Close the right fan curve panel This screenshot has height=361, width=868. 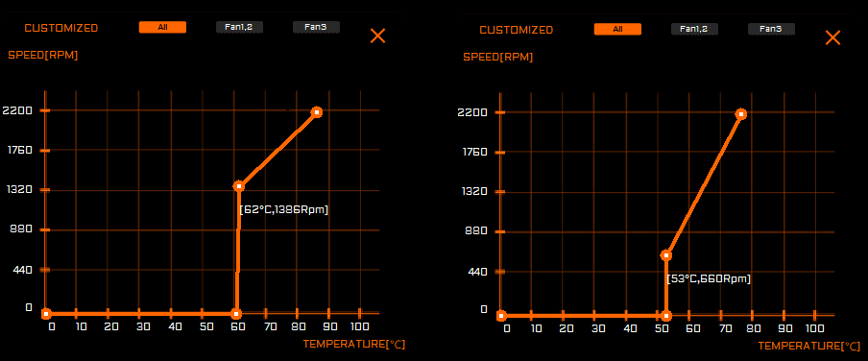coord(832,37)
